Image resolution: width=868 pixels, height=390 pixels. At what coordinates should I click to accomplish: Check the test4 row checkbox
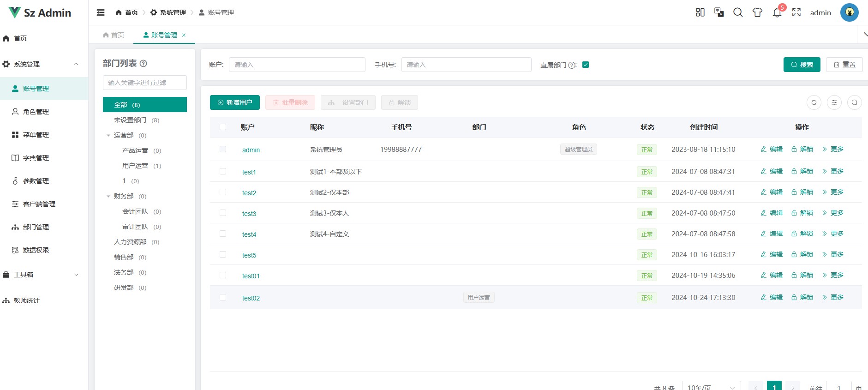[x=223, y=234]
